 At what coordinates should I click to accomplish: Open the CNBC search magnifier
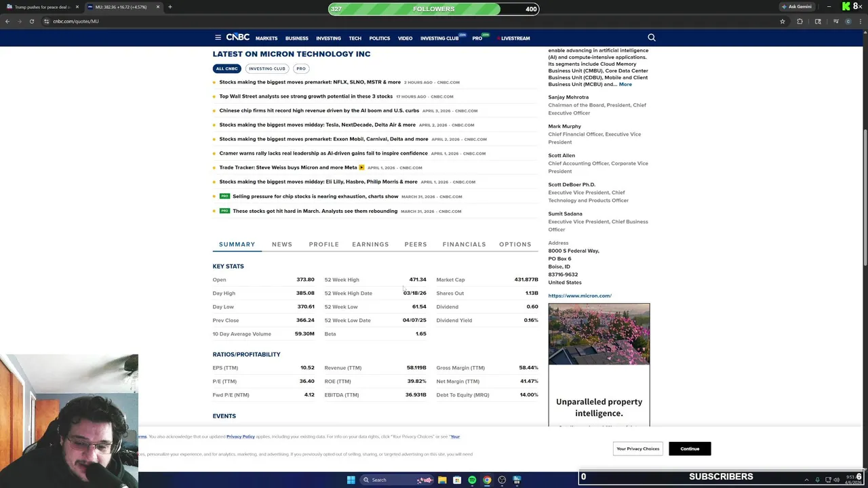tap(652, 38)
